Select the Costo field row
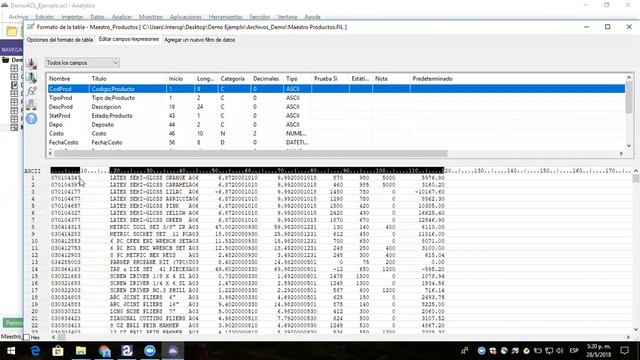 point(336,134)
